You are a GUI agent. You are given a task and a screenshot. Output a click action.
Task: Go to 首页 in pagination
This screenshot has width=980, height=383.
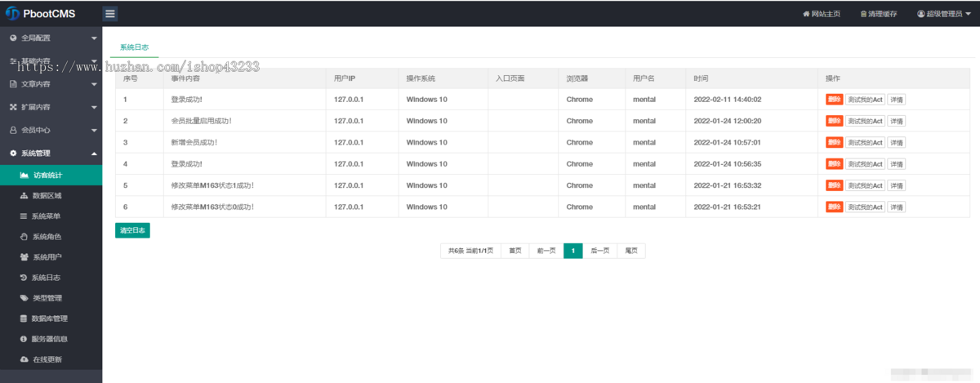(x=514, y=251)
